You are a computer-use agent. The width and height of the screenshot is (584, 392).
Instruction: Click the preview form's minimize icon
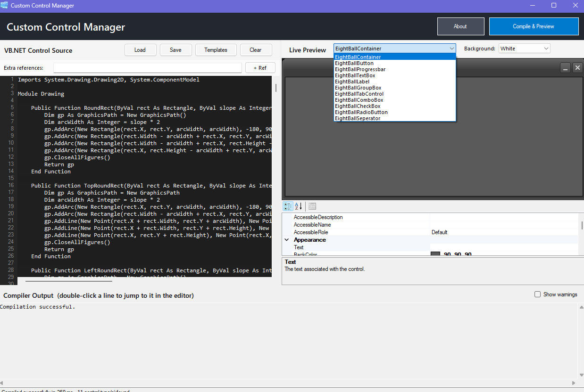[x=566, y=68]
